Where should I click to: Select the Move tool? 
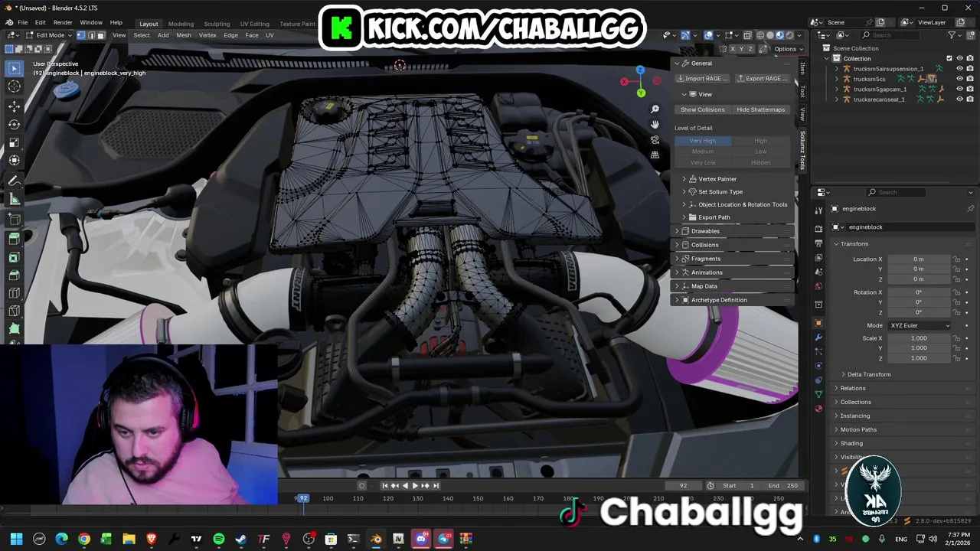(x=14, y=106)
